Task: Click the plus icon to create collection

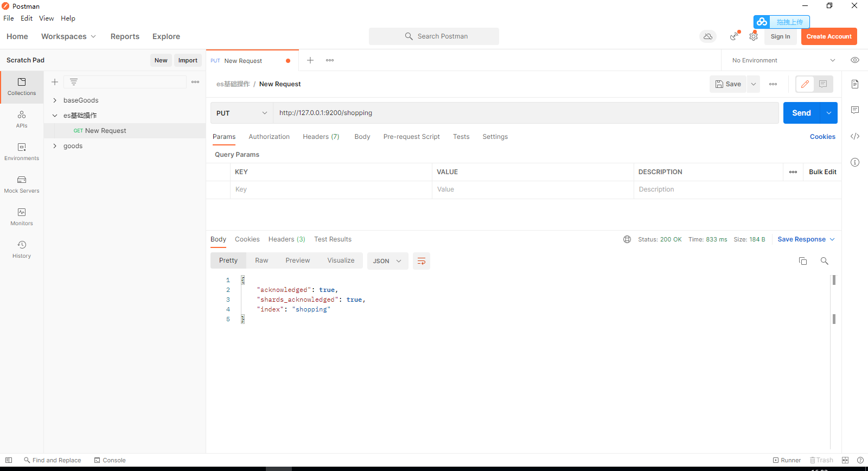Action: pos(55,82)
